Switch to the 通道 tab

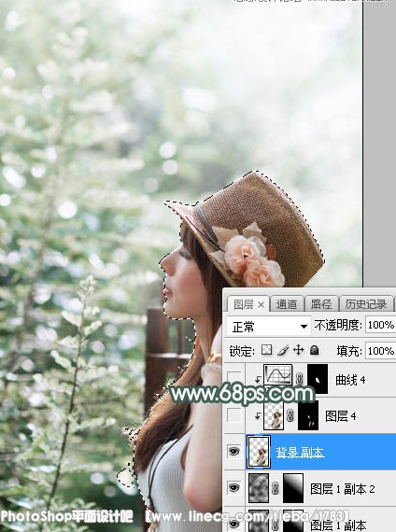287,304
